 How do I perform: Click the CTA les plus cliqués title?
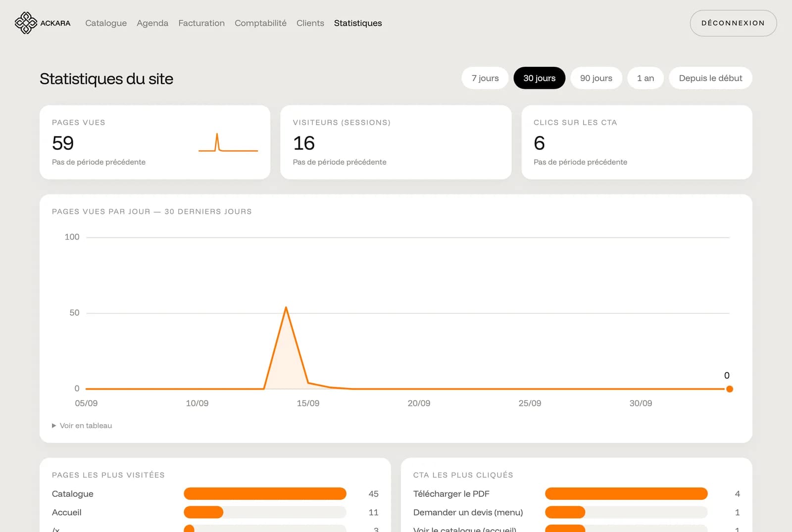click(x=463, y=475)
